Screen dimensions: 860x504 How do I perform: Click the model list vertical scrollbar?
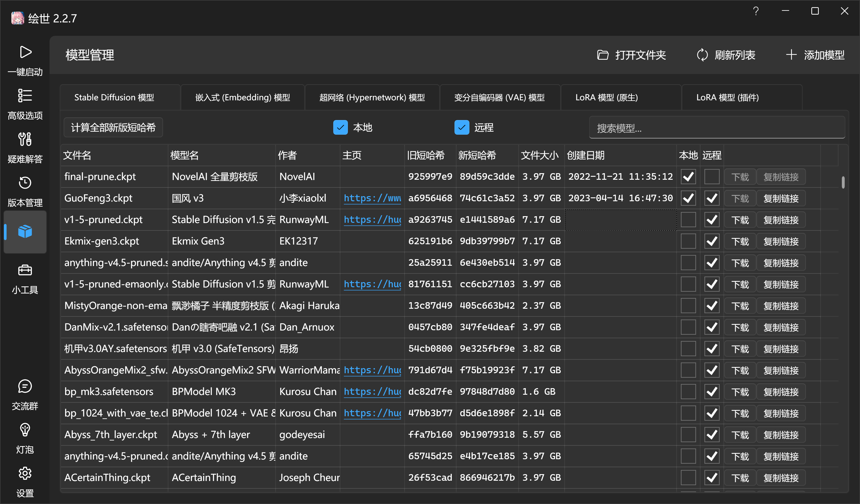point(843,182)
